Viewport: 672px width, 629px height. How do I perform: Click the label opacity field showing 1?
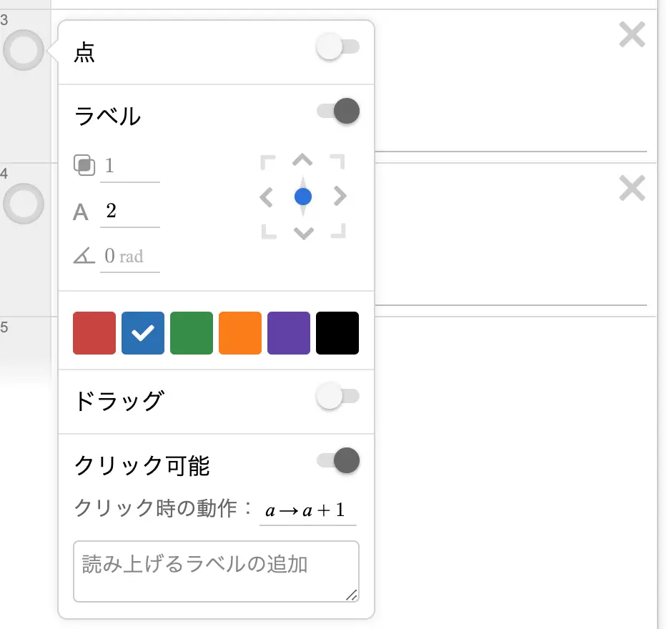coord(129,167)
